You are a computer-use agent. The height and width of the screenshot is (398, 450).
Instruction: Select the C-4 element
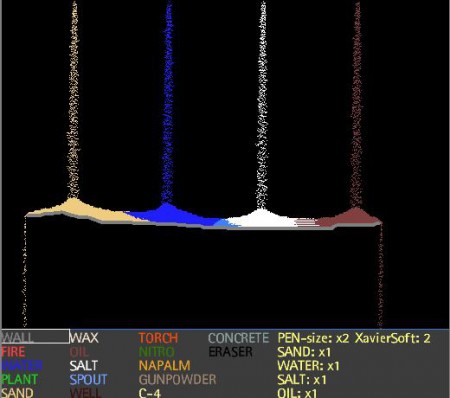150,393
